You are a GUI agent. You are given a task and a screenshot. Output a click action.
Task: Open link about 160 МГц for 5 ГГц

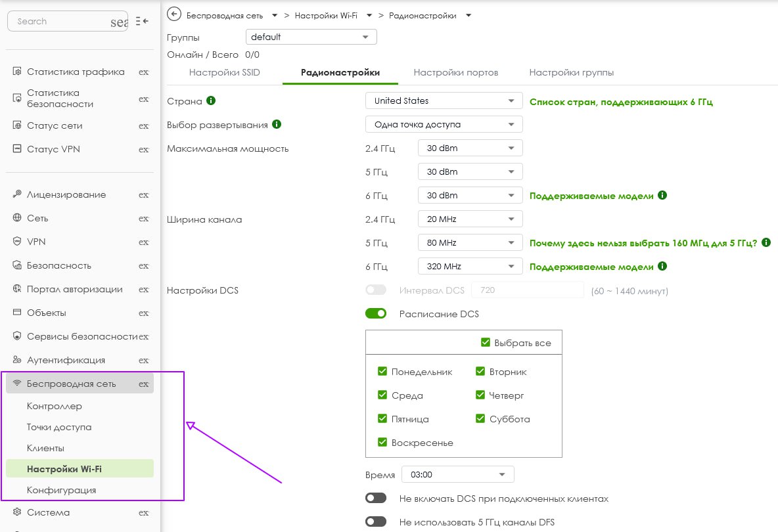tap(643, 243)
